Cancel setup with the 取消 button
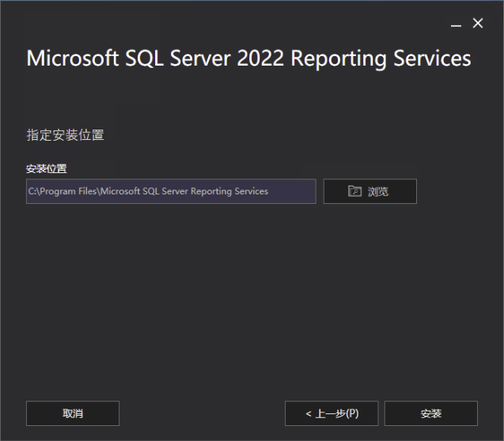The image size is (504, 441). pyautogui.click(x=73, y=413)
